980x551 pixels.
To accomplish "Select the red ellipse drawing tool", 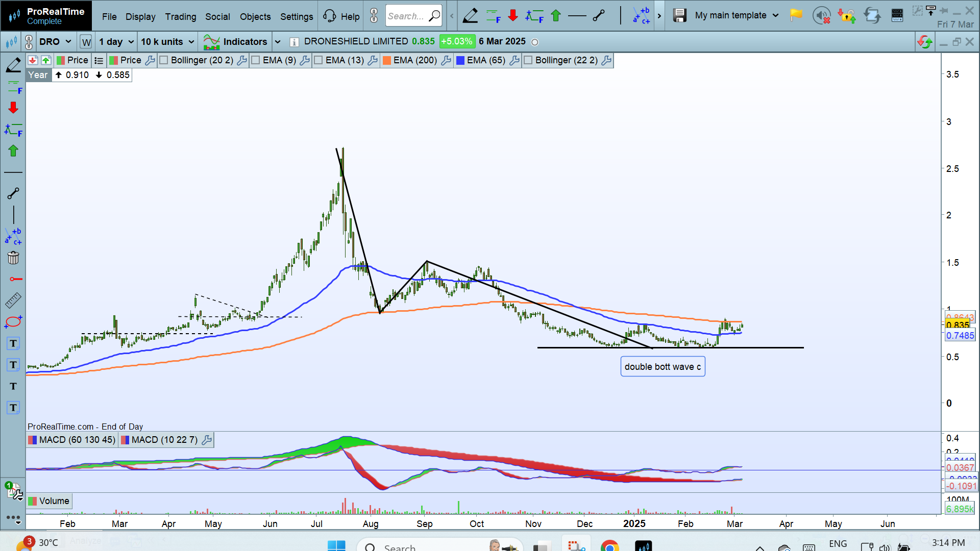I will pos(13,321).
